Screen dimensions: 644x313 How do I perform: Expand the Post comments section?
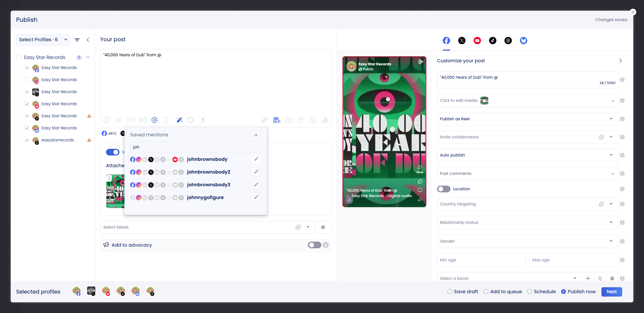(x=527, y=174)
